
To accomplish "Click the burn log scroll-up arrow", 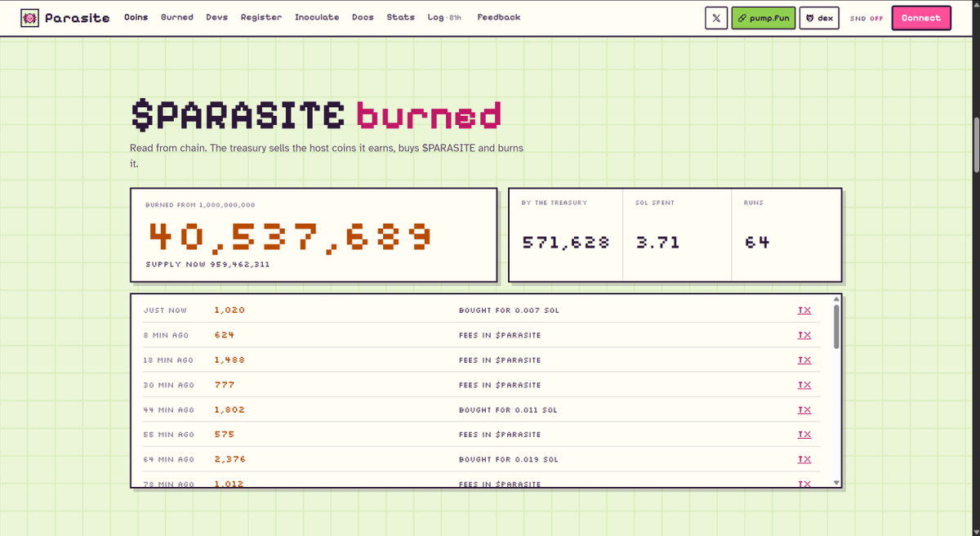I will (835, 299).
